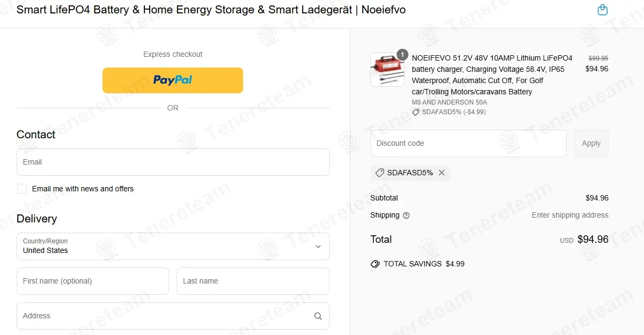This screenshot has height=335, width=644.
Task: Click the product quantity badge
Action: 402,54
